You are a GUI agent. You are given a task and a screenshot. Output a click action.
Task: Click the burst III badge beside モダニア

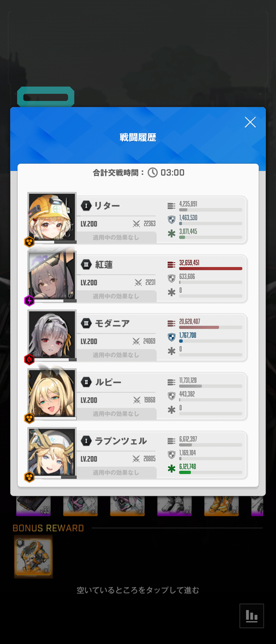(x=86, y=323)
